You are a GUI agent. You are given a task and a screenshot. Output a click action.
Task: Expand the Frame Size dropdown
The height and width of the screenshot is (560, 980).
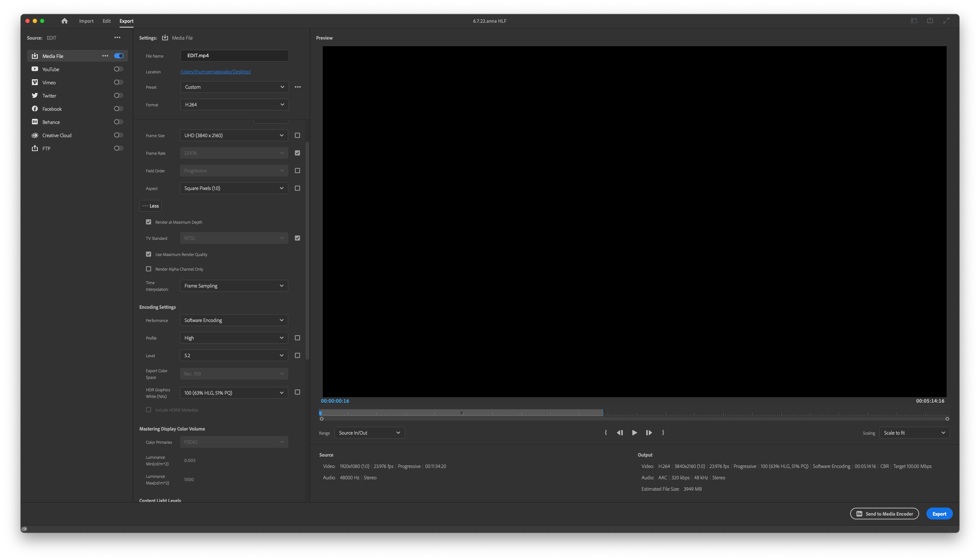click(x=234, y=135)
